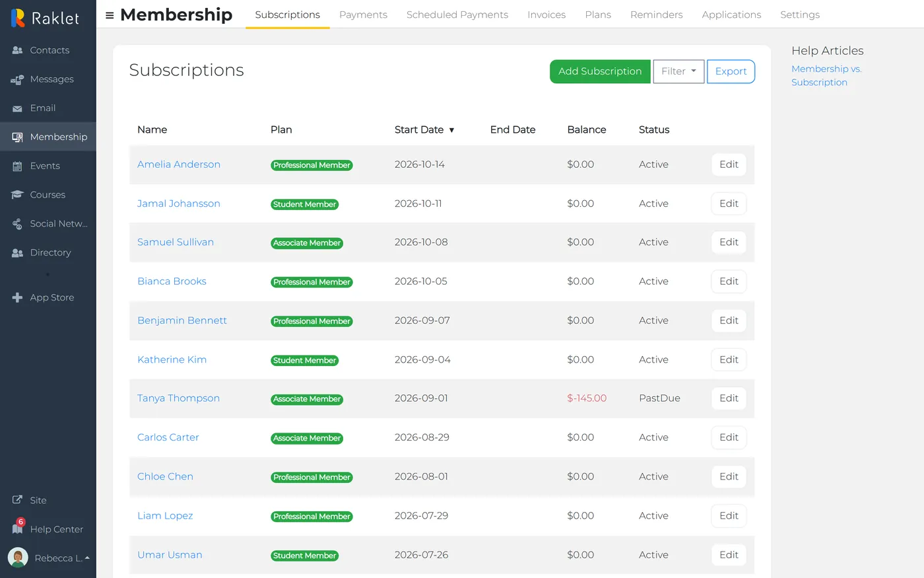Open the Scheduled Payments tab
The height and width of the screenshot is (578, 924).
[457, 15]
